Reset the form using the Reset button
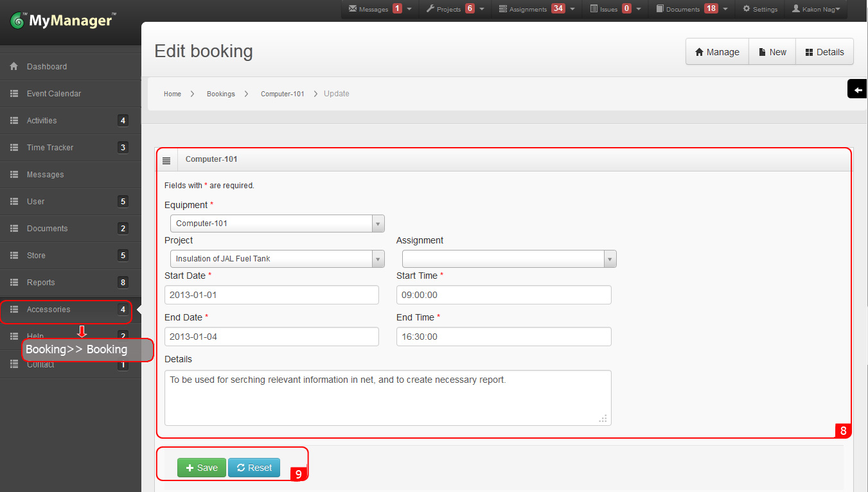868x492 pixels. coord(254,468)
